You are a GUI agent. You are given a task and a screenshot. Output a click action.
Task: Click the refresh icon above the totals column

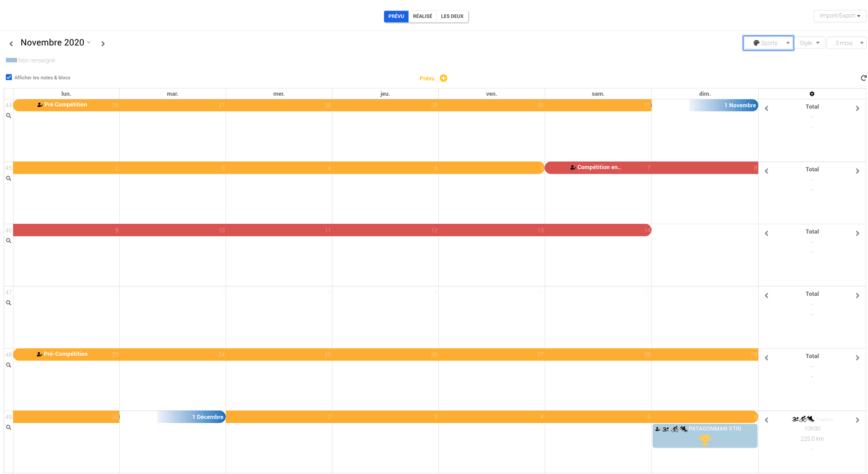point(863,78)
